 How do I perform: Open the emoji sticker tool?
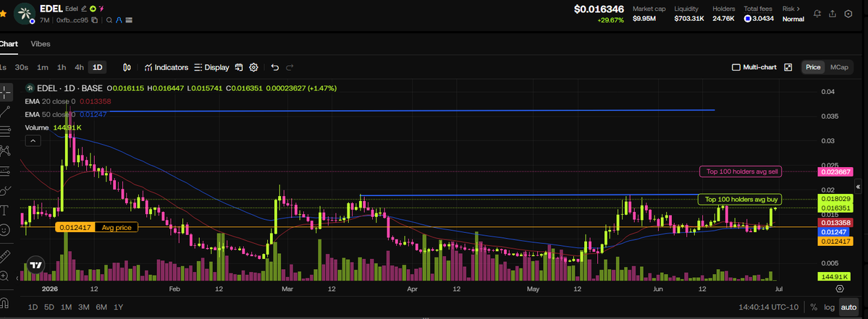click(5, 230)
